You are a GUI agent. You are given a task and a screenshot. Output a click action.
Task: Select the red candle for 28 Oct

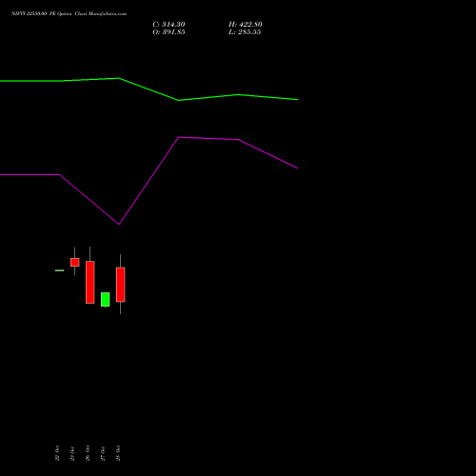121,285
